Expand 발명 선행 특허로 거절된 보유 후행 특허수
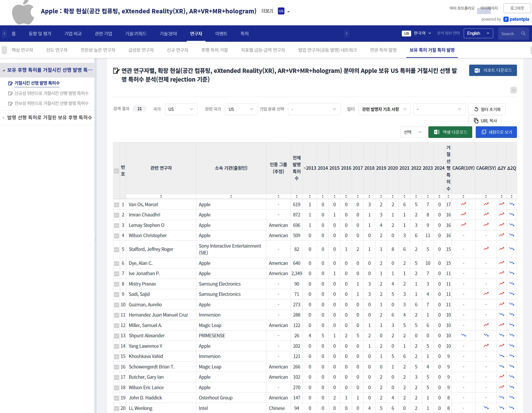 (49, 118)
